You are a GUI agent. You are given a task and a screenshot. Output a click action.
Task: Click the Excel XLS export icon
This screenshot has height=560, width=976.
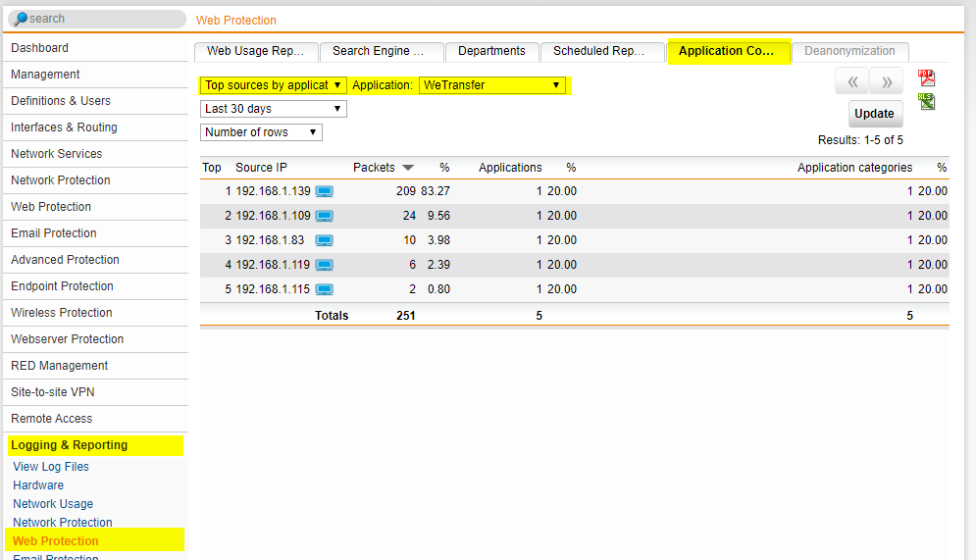[x=926, y=102]
